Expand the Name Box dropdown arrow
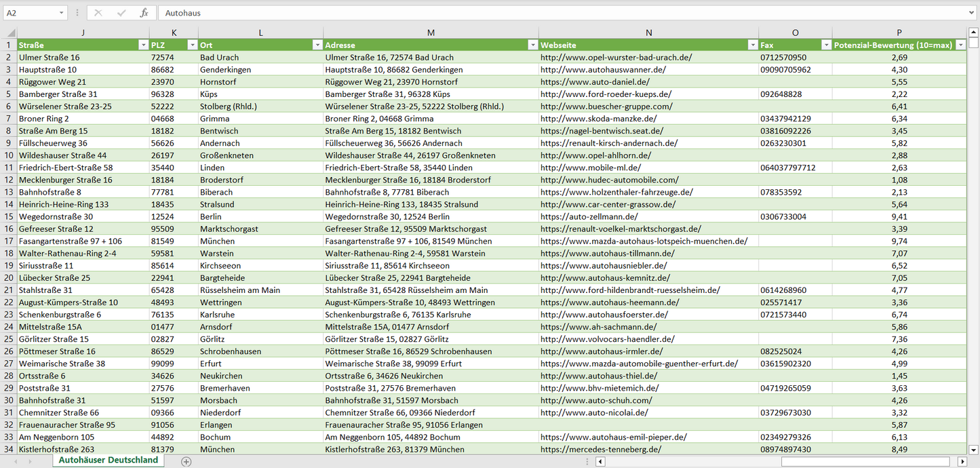Viewport: 980px width, 468px height. [62, 13]
